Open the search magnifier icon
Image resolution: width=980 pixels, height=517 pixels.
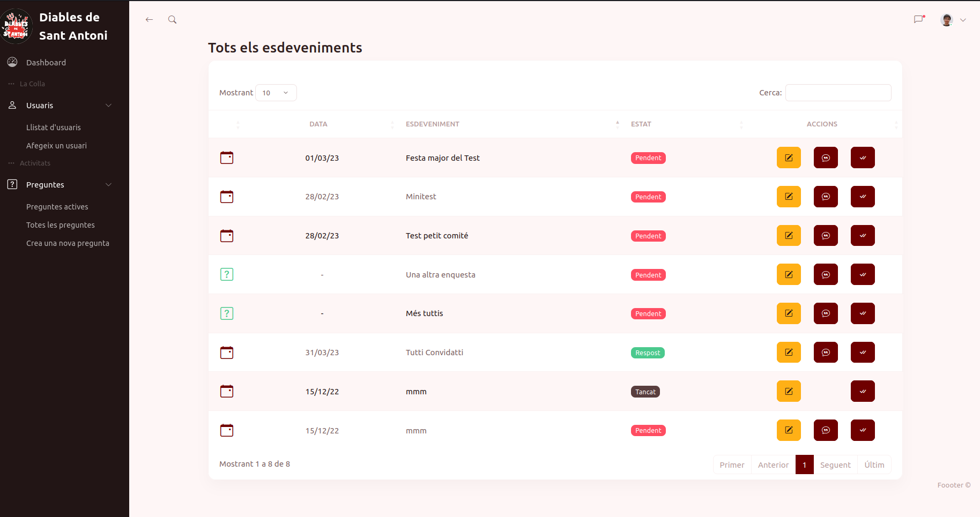(172, 20)
